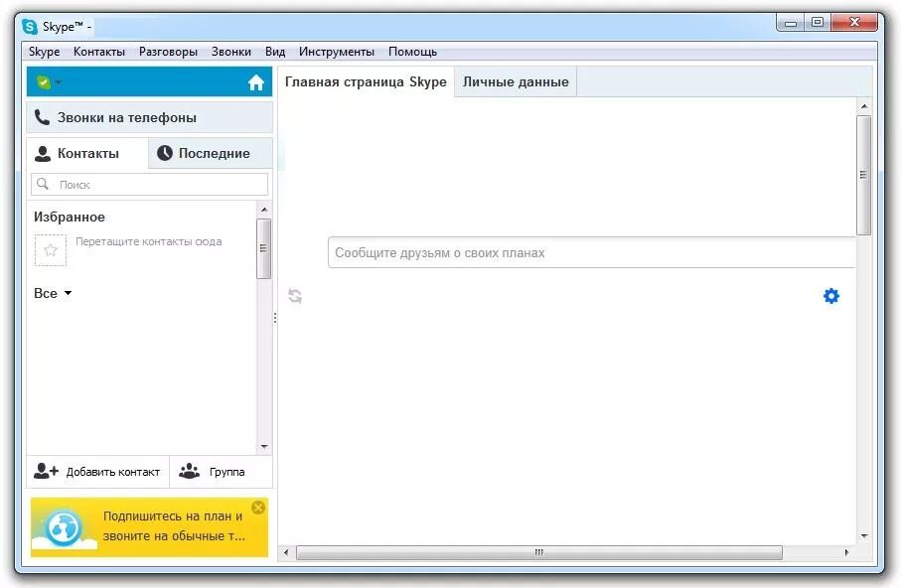
Task: Switch to the Последние tab
Action: pos(210,153)
